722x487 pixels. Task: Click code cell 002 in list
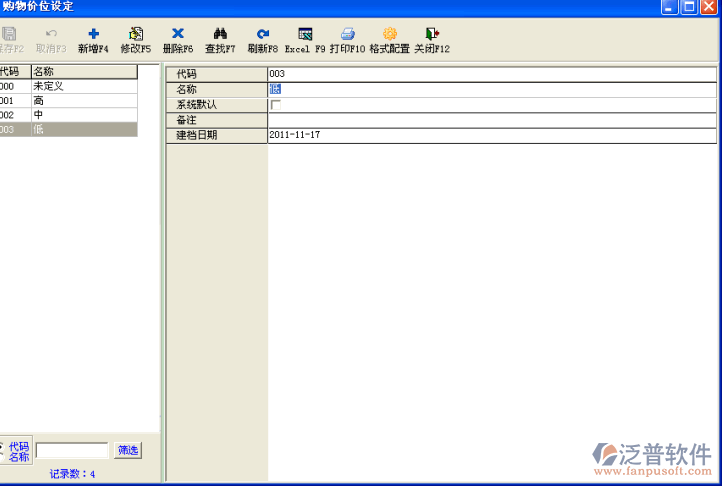(x=15, y=115)
